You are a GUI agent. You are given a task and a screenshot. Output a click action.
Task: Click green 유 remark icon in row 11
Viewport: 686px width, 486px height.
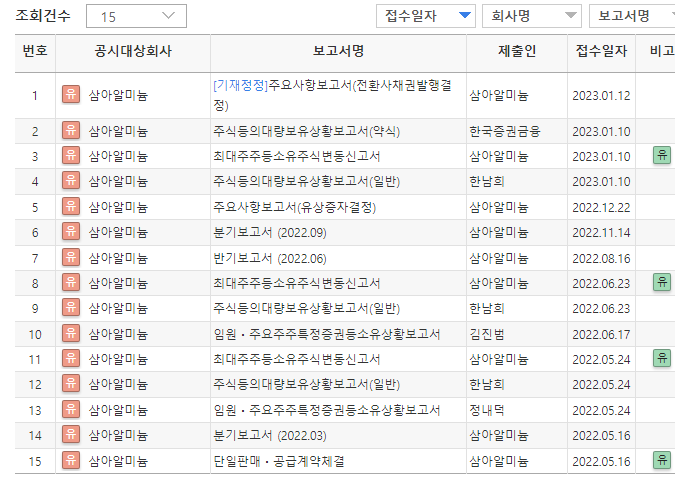coord(662,358)
